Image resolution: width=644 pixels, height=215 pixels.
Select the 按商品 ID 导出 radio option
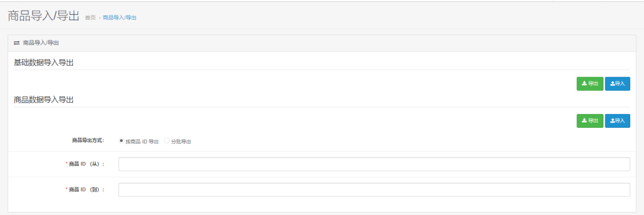tap(121, 141)
